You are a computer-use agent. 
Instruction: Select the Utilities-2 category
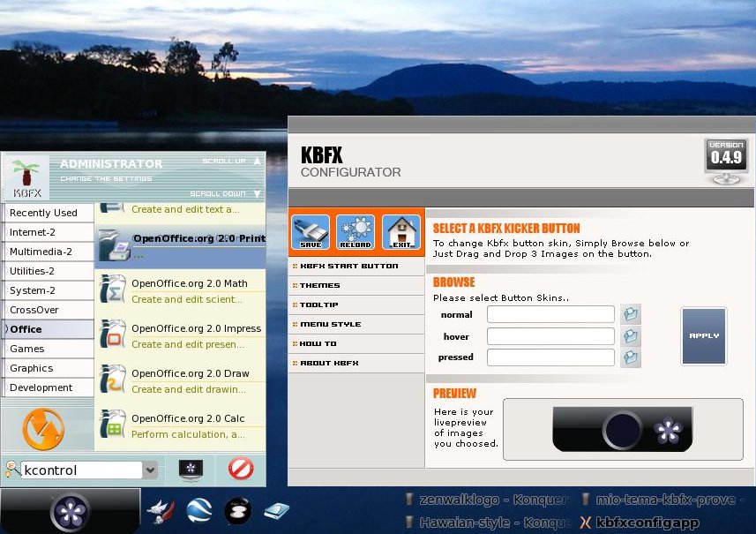coord(48,271)
